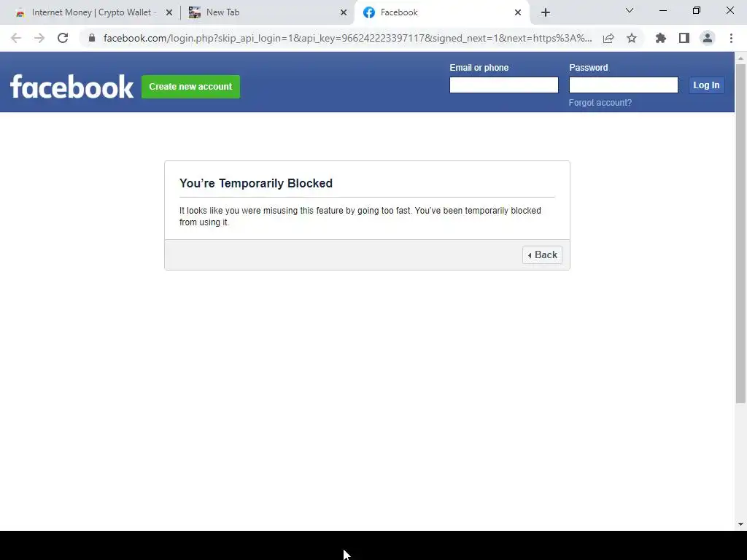Click the address bar URL
Image resolution: width=747 pixels, height=560 pixels.
(348, 38)
